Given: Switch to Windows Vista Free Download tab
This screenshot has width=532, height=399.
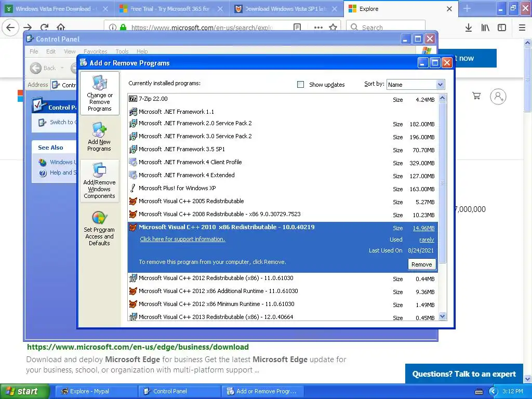Looking at the screenshot, I should click(x=56, y=9).
